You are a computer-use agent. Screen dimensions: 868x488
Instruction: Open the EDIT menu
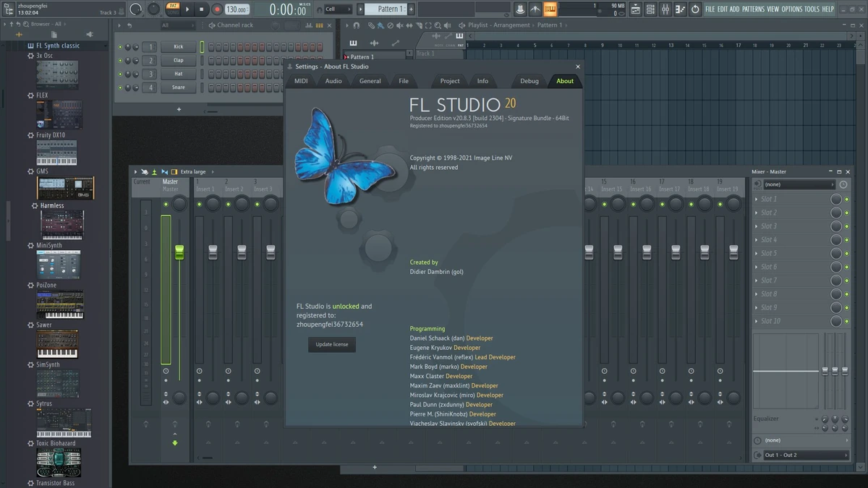pos(723,9)
